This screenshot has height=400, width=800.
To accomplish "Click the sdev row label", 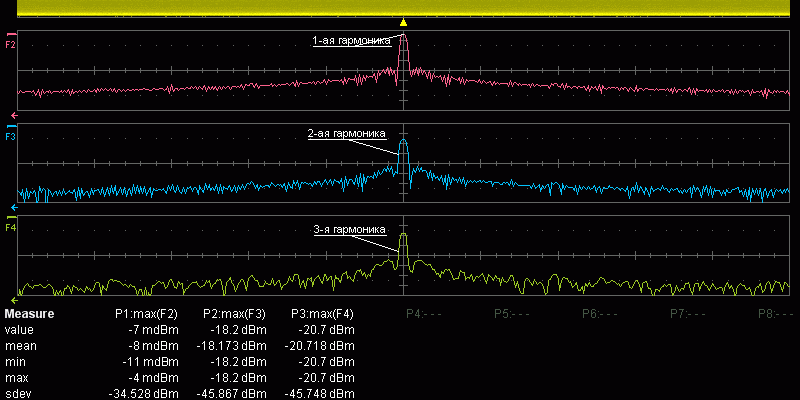I will point(17,394).
